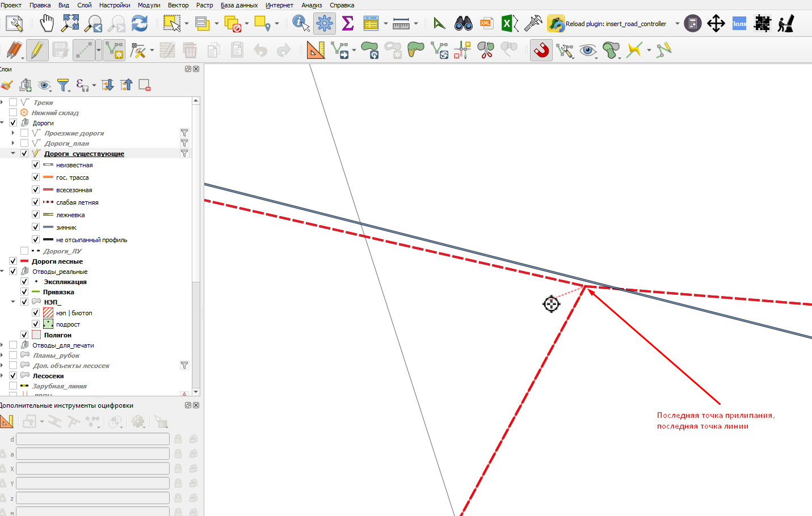Expand the Дороги_план layer node

[13, 143]
